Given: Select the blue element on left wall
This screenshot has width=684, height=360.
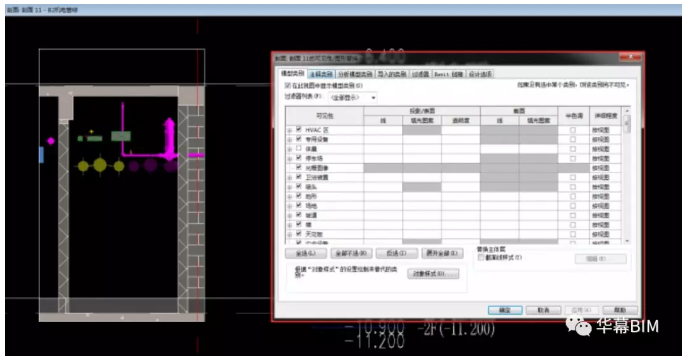Looking at the screenshot, I should point(41,155).
